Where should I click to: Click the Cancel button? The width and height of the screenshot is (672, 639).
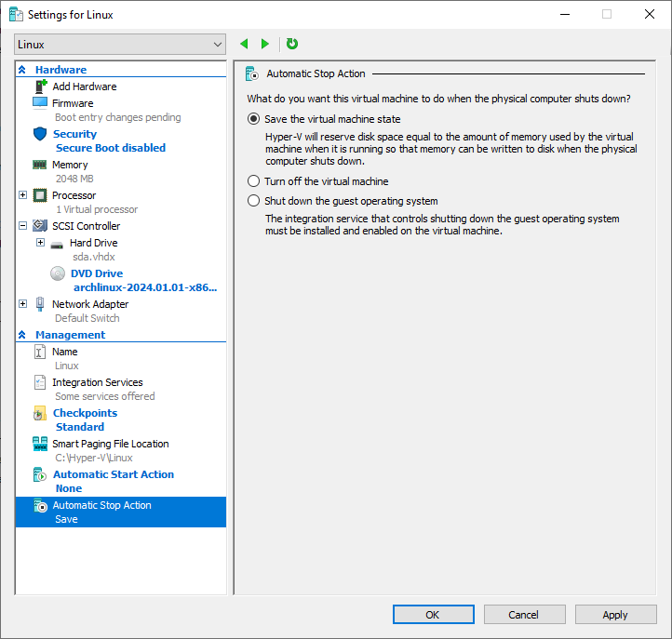tap(525, 615)
